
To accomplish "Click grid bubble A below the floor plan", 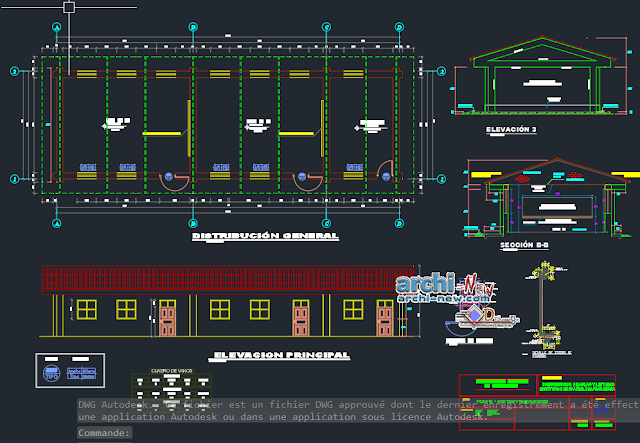I will 57,223.
